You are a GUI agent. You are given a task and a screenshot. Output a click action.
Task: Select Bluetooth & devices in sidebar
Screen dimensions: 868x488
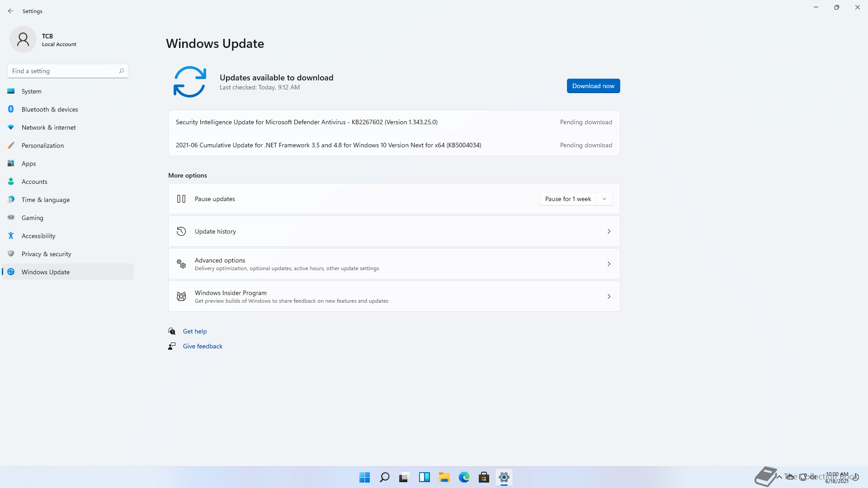click(x=68, y=109)
